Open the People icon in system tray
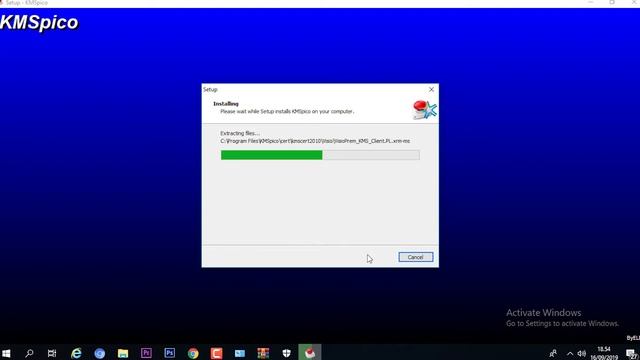 click(553, 353)
